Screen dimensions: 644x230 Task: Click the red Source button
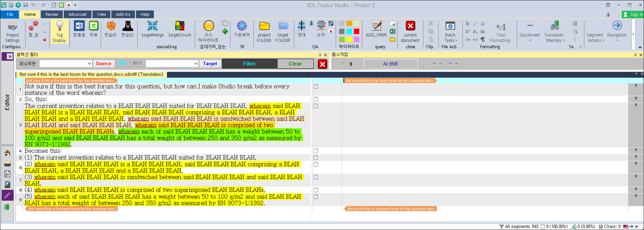tap(103, 64)
